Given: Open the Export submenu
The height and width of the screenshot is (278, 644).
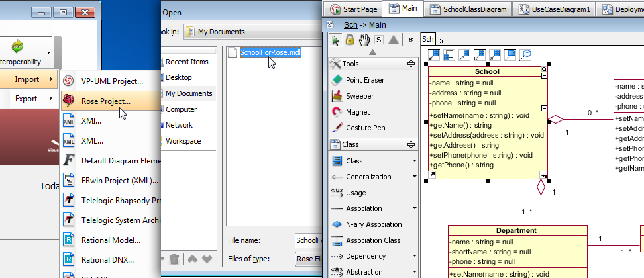Looking at the screenshot, I should 28,99.
